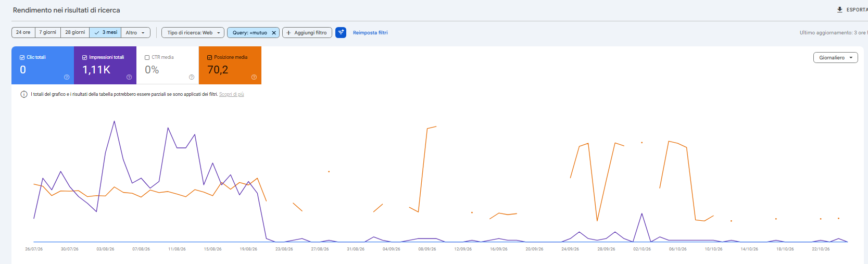This screenshot has height=264, width=868.
Task: Click the 14/10/26 axis date label
Action: pos(749,249)
